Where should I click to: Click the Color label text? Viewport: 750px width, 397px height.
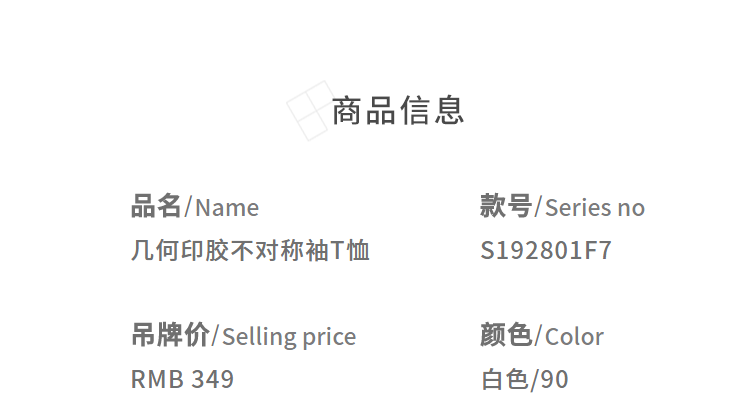pos(574,337)
